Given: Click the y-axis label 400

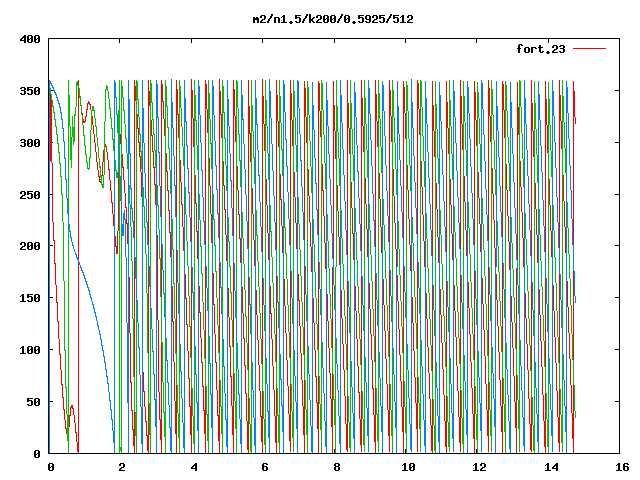Looking at the screenshot, I should (x=30, y=39).
